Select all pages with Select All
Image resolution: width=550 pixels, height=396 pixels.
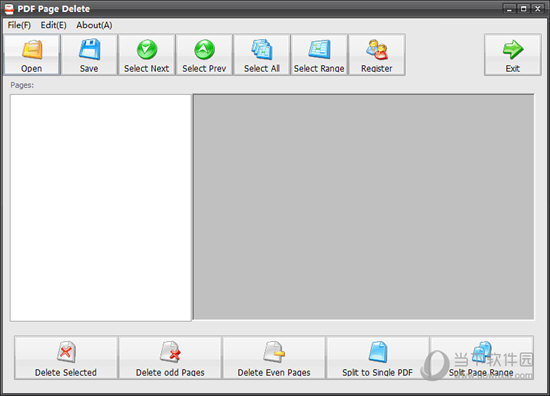[x=262, y=55]
